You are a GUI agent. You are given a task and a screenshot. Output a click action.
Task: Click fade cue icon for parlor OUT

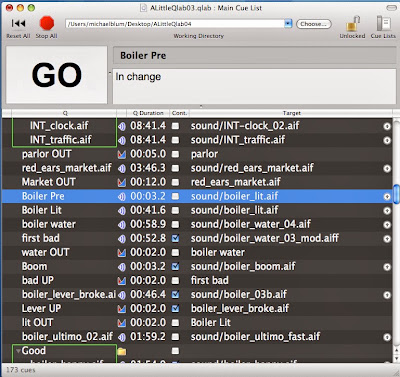122,154
